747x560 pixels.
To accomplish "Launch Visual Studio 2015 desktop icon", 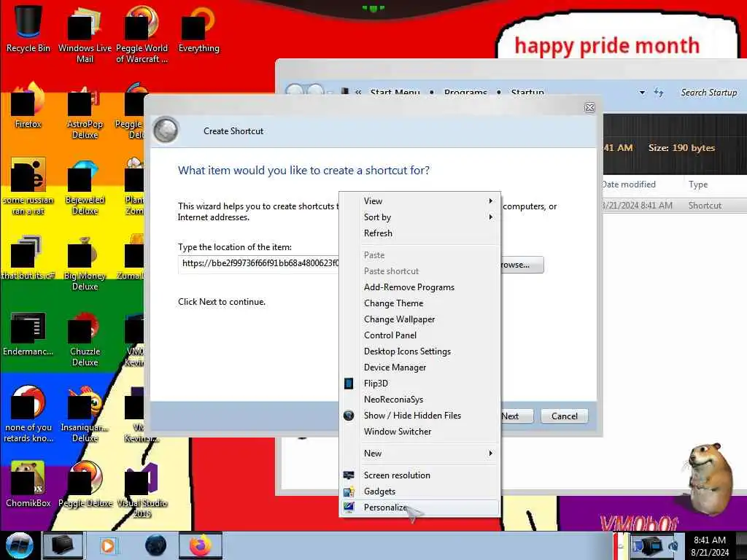I will [142, 491].
